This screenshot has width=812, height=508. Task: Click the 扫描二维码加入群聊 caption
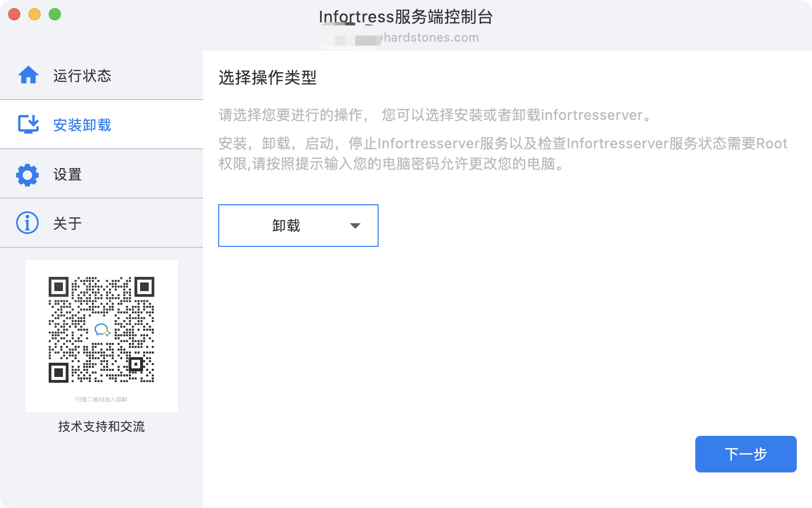pyautogui.click(x=101, y=399)
